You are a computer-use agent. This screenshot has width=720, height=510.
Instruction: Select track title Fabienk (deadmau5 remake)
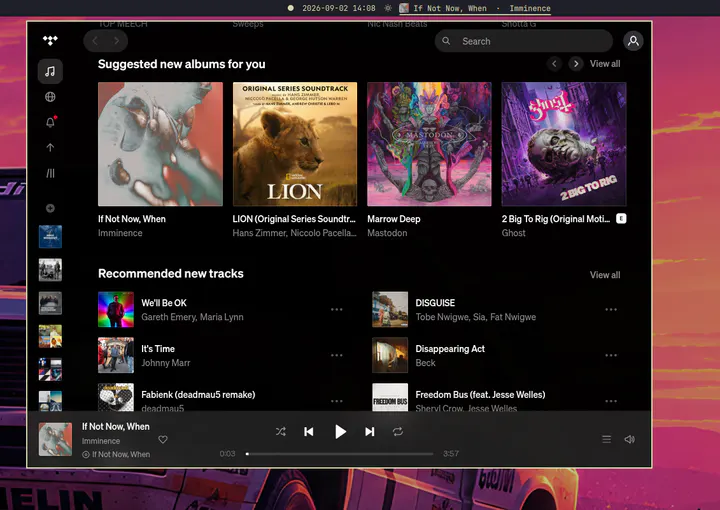point(198,395)
